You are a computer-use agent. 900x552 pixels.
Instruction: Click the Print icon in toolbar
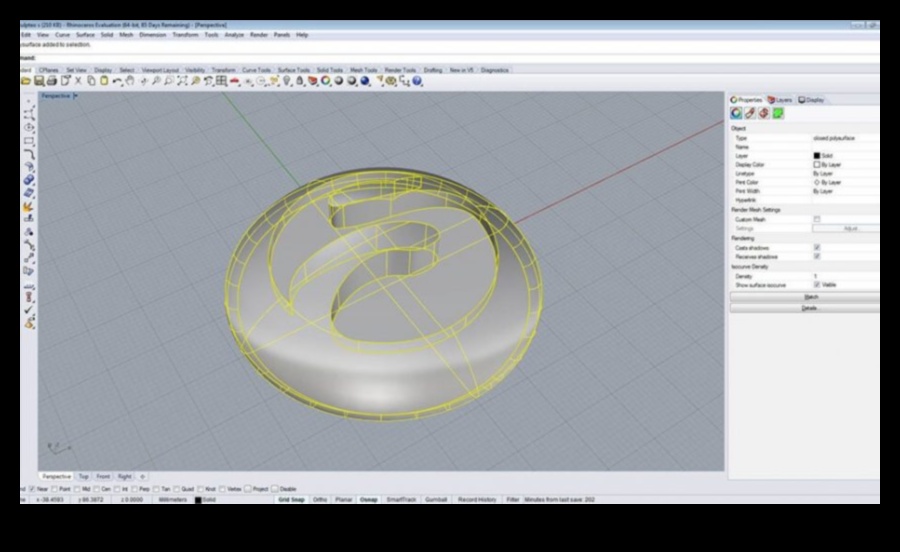coord(52,81)
